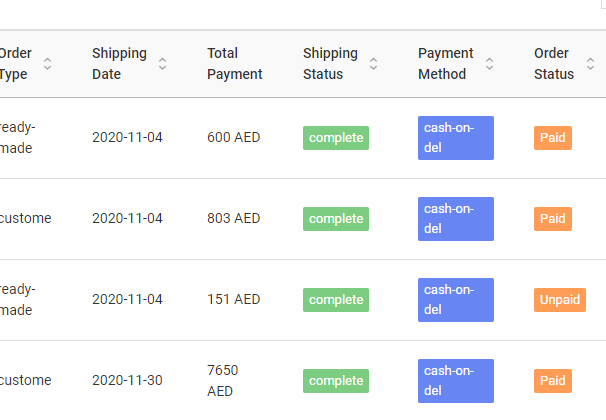The width and height of the screenshot is (606, 420).
Task: Click complete badge in 151 AED row
Action: pos(336,299)
